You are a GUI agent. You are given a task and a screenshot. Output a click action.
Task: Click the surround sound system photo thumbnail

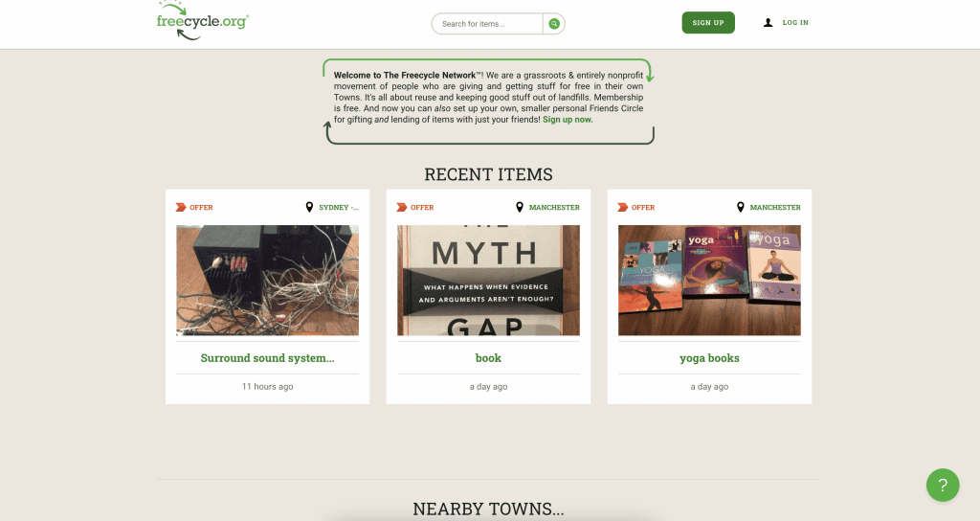(268, 281)
